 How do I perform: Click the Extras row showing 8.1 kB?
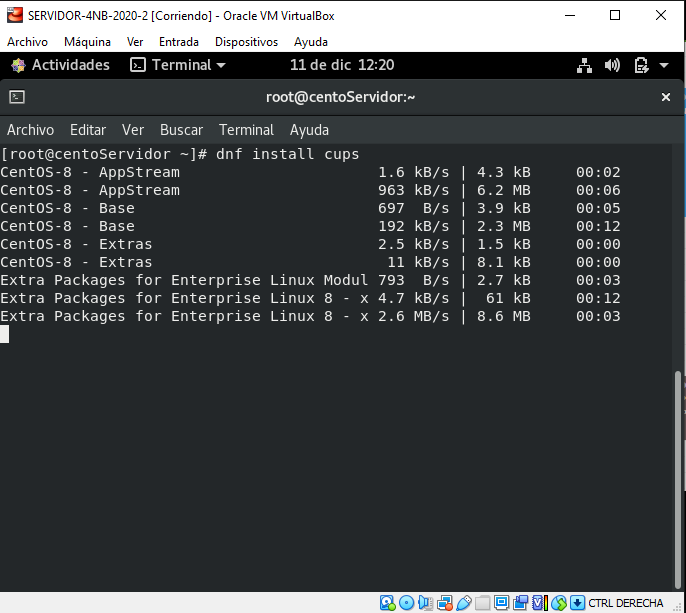coord(310,262)
